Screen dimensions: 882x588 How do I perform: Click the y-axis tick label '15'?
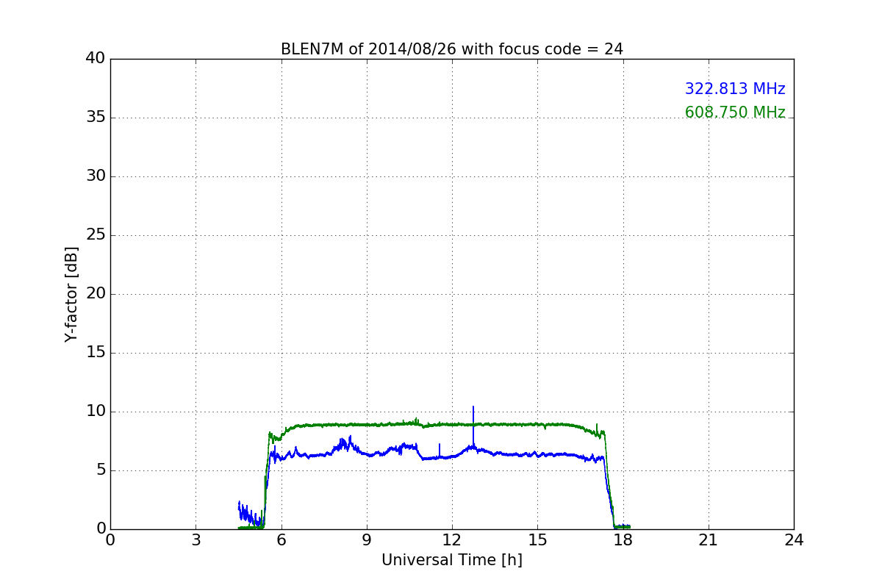96,353
